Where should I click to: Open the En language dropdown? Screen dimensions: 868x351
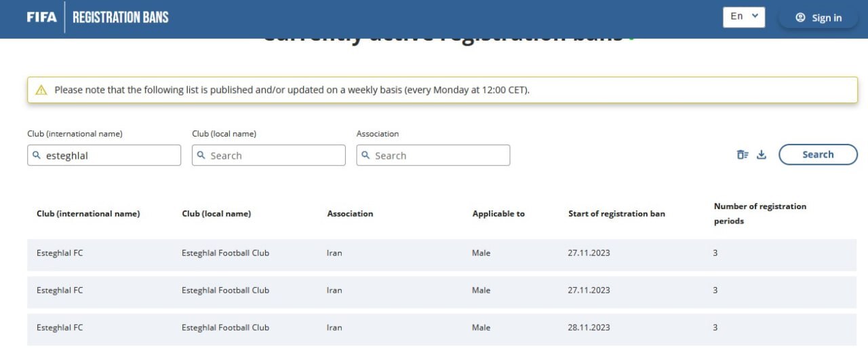click(x=744, y=17)
